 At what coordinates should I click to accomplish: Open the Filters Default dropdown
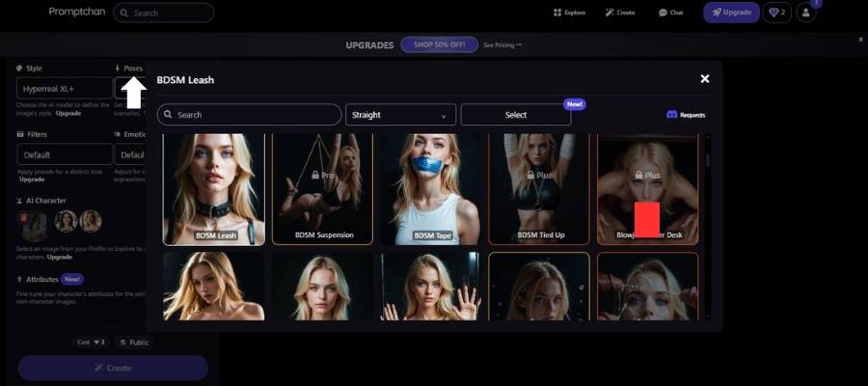click(64, 154)
